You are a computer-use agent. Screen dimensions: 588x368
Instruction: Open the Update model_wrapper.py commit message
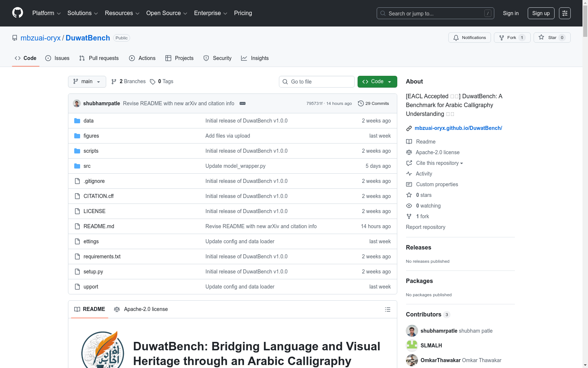point(235,166)
